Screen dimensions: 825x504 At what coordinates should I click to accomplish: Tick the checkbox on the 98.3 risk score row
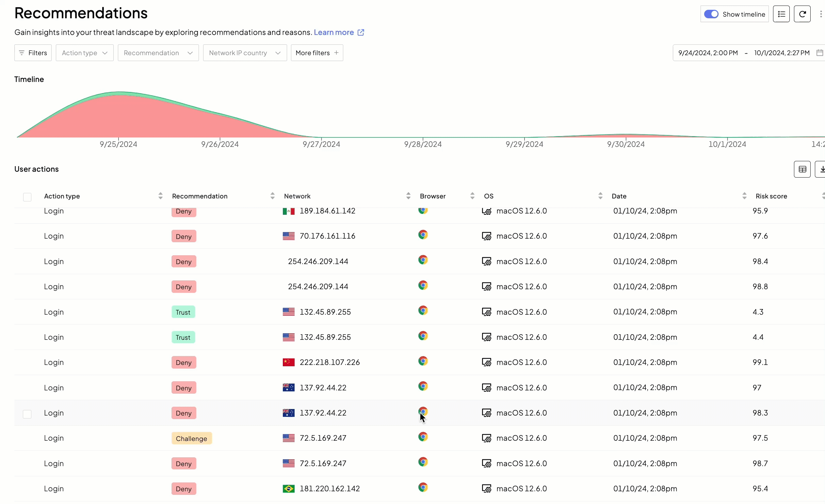[x=27, y=414]
